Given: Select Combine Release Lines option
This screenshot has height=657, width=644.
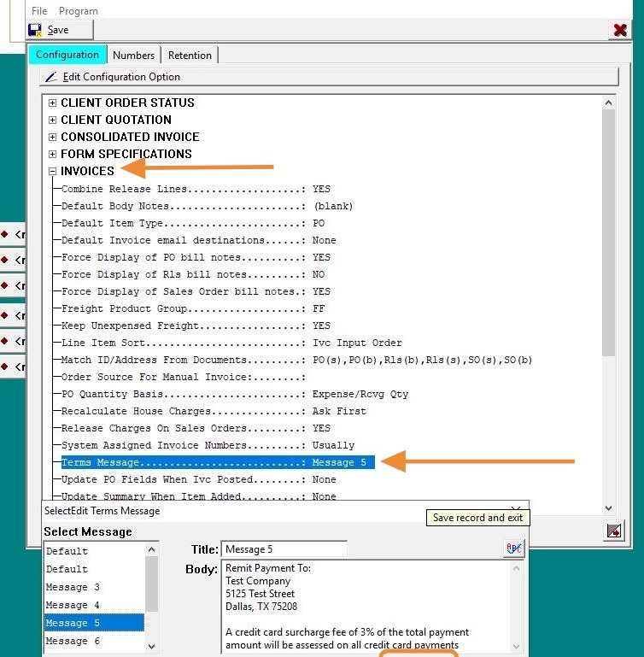Looking at the screenshot, I should click(196, 189).
